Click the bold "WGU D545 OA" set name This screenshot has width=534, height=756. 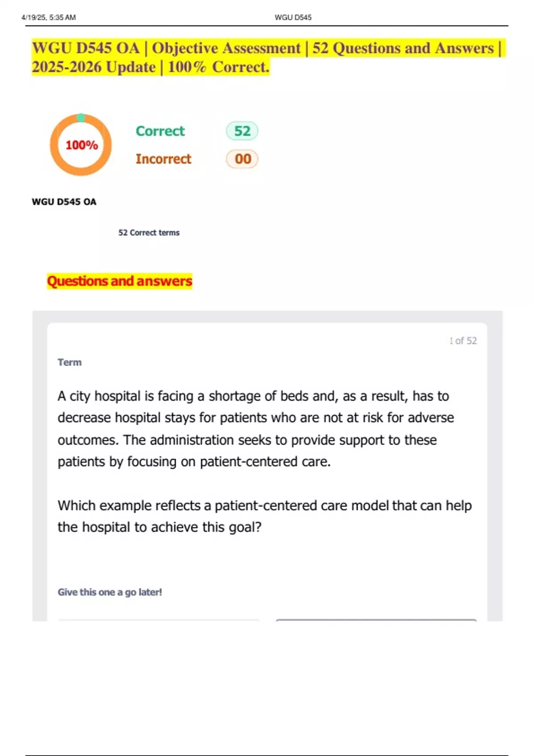[64, 202]
